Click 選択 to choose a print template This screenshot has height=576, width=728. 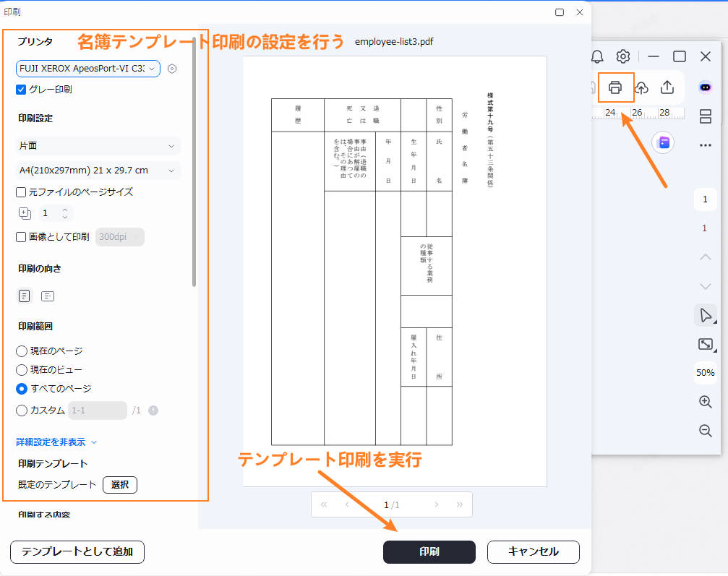(119, 484)
